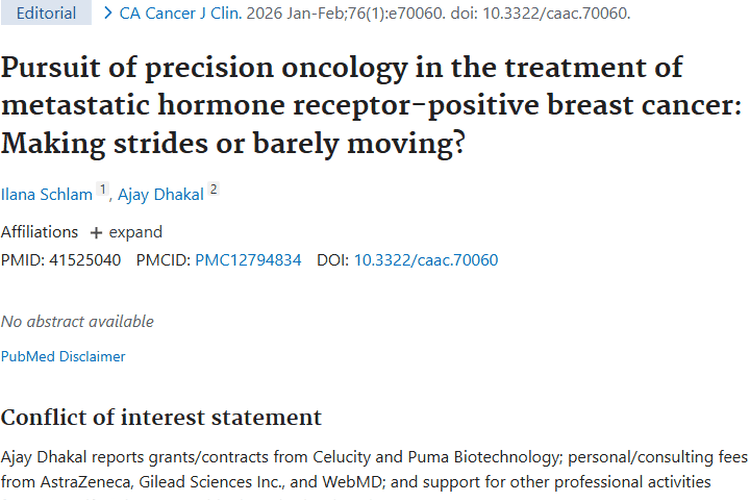Click the article title heading
The height and width of the screenshot is (500, 750).
point(342,105)
